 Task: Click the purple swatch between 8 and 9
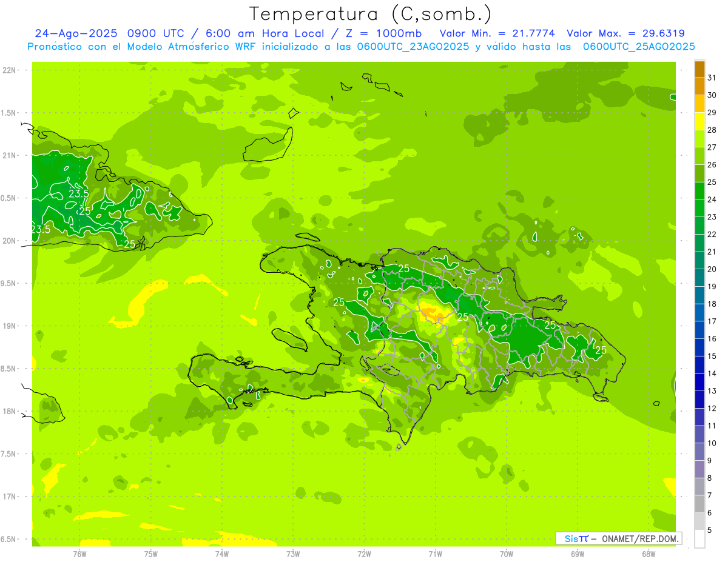[699, 469]
